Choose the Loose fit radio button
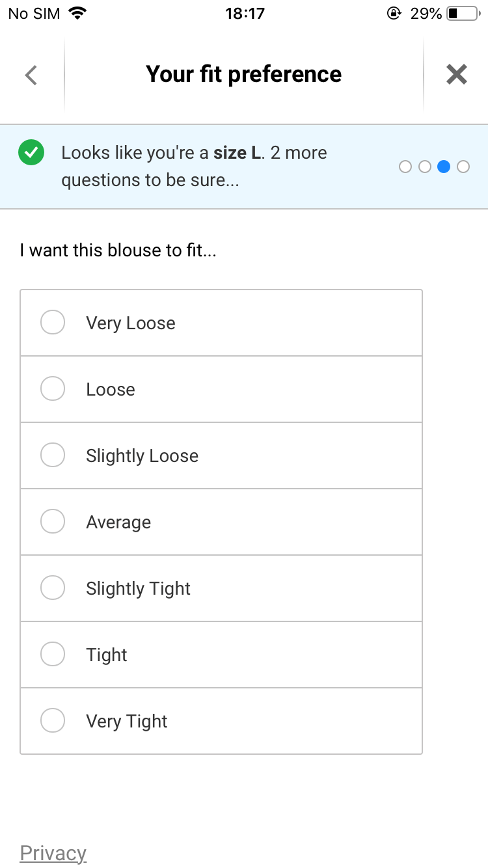 pyautogui.click(x=53, y=389)
